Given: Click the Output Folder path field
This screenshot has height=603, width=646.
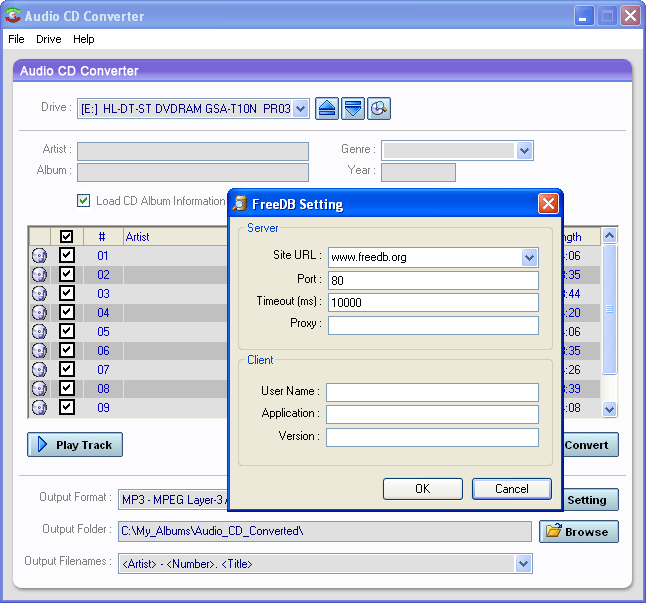Looking at the screenshot, I should (x=325, y=531).
